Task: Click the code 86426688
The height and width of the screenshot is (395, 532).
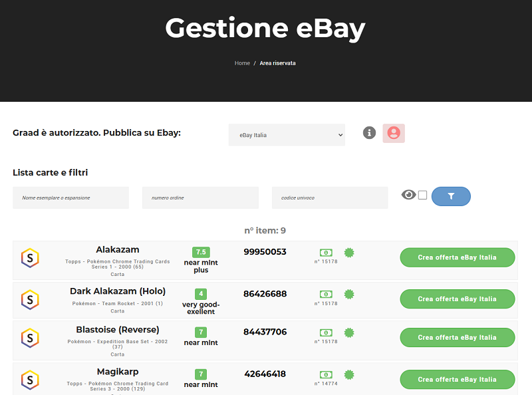Action: pyautogui.click(x=265, y=294)
